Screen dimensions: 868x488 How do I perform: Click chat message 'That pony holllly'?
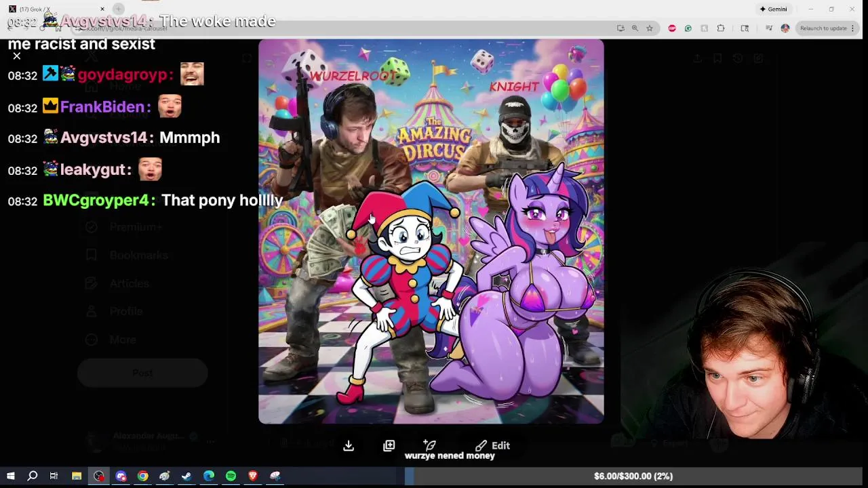pos(222,201)
